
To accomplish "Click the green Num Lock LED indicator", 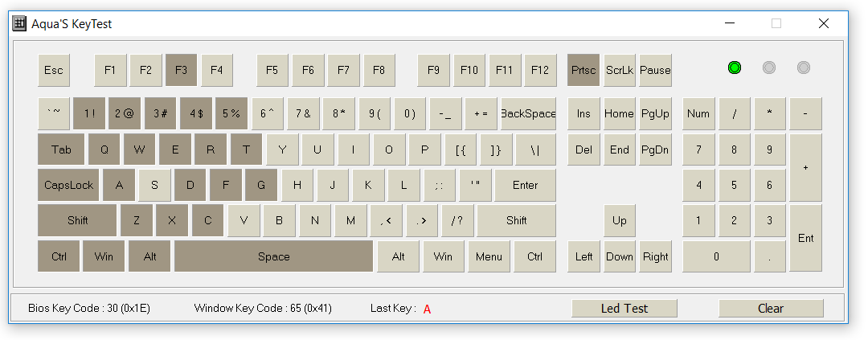I will [735, 68].
